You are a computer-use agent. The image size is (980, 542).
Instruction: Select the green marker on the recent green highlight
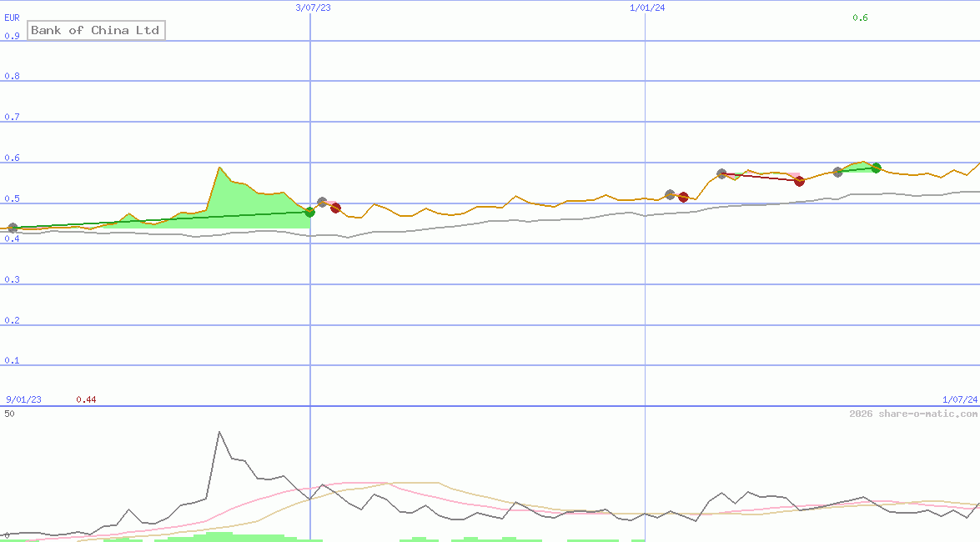[876, 168]
